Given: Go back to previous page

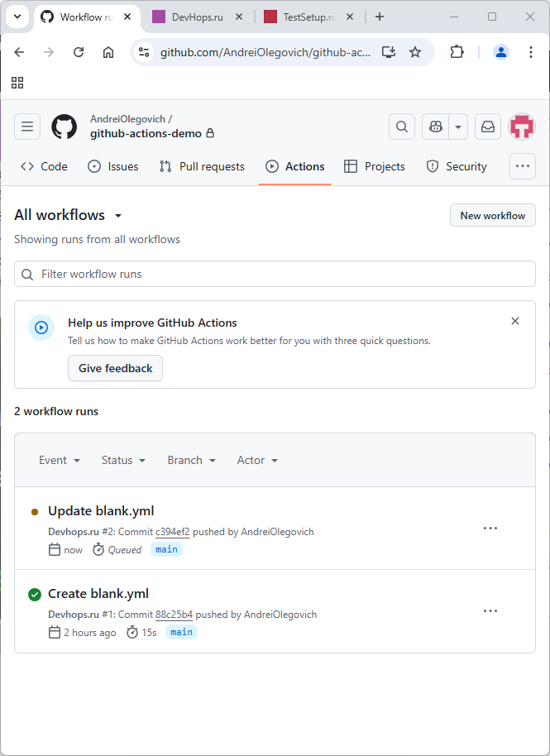Looking at the screenshot, I should tap(19, 52).
